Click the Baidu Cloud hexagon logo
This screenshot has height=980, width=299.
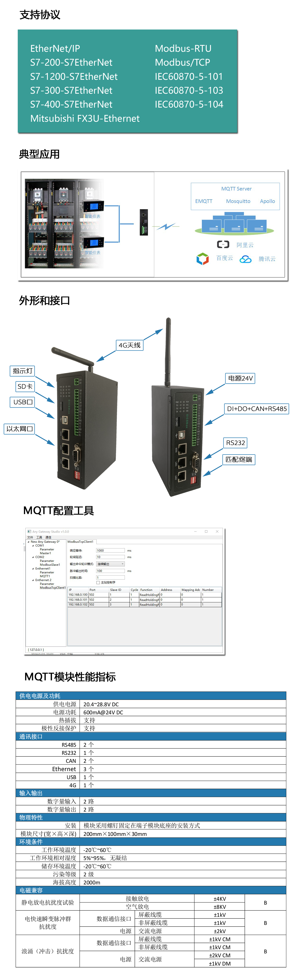pos(202,259)
